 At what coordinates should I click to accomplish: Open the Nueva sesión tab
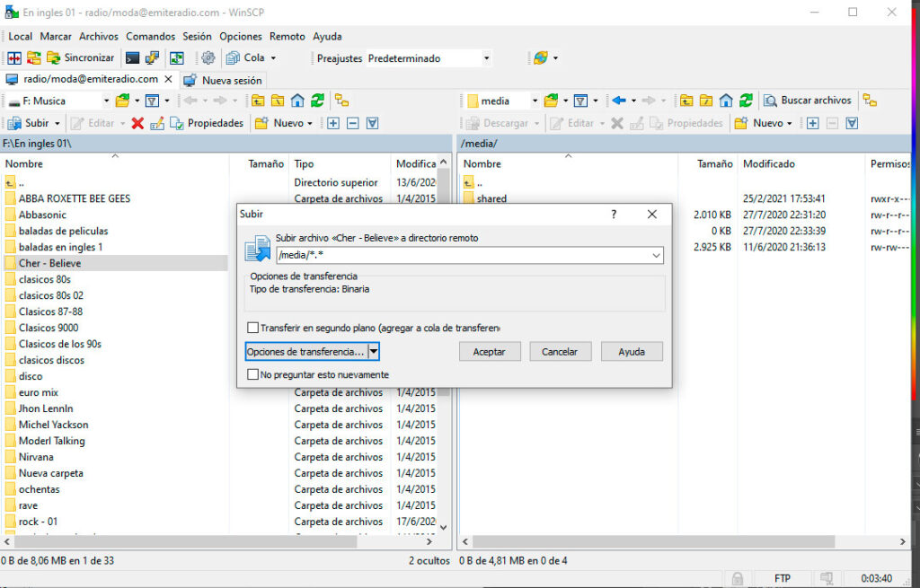coord(223,80)
